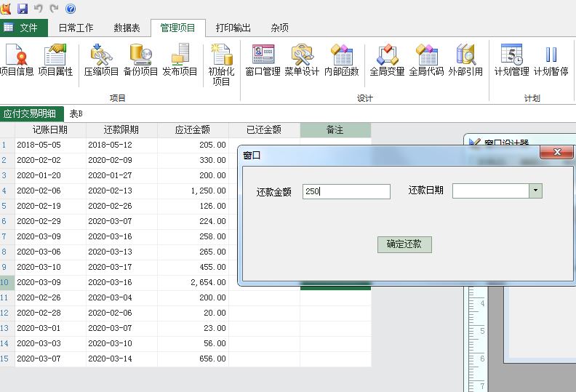This screenshot has width=576, height=392.
Task: Open 内部函数 internal functions icon
Action: [342, 60]
